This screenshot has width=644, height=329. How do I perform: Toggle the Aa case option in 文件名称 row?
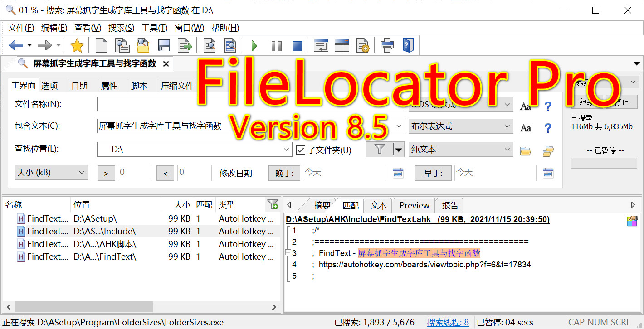(526, 106)
